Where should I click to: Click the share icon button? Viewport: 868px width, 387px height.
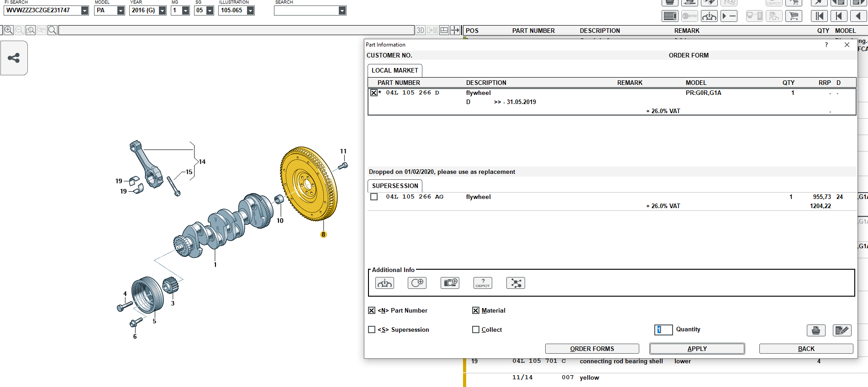click(x=14, y=58)
